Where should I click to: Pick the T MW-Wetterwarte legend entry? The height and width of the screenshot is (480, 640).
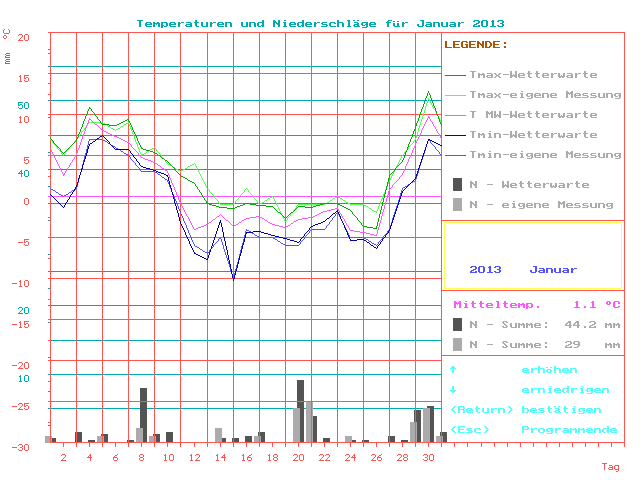pyautogui.click(x=533, y=115)
